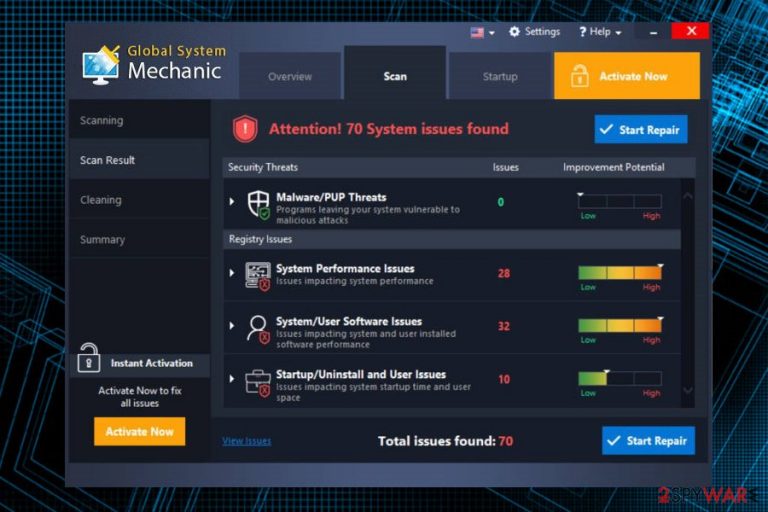Click the padlock icon on Activate Now tab
The width and height of the screenshot is (768, 512).
[579, 76]
